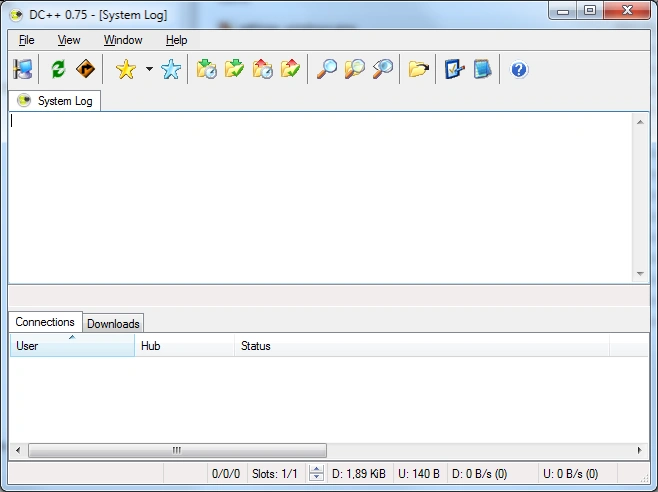The image size is (658, 492).
Task: Click the log scrollbar up arrow
Action: (640, 122)
